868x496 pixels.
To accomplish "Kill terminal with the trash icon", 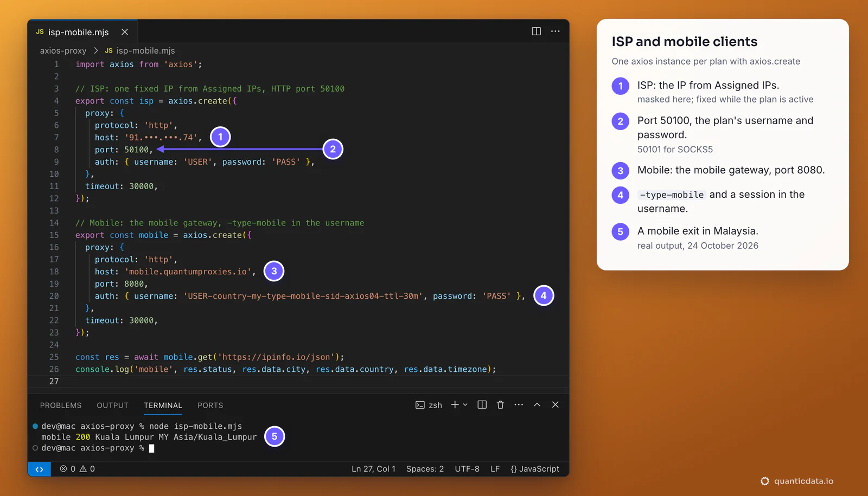I will tap(500, 405).
